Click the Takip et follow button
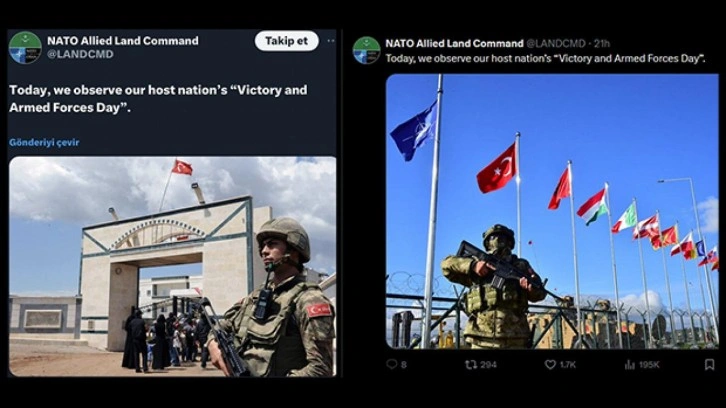This screenshot has height=408, width=726. click(287, 41)
